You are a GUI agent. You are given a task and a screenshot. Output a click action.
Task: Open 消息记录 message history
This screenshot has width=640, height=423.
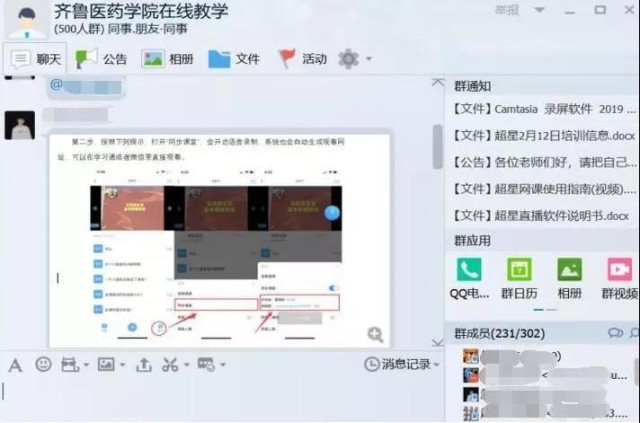coord(398,364)
